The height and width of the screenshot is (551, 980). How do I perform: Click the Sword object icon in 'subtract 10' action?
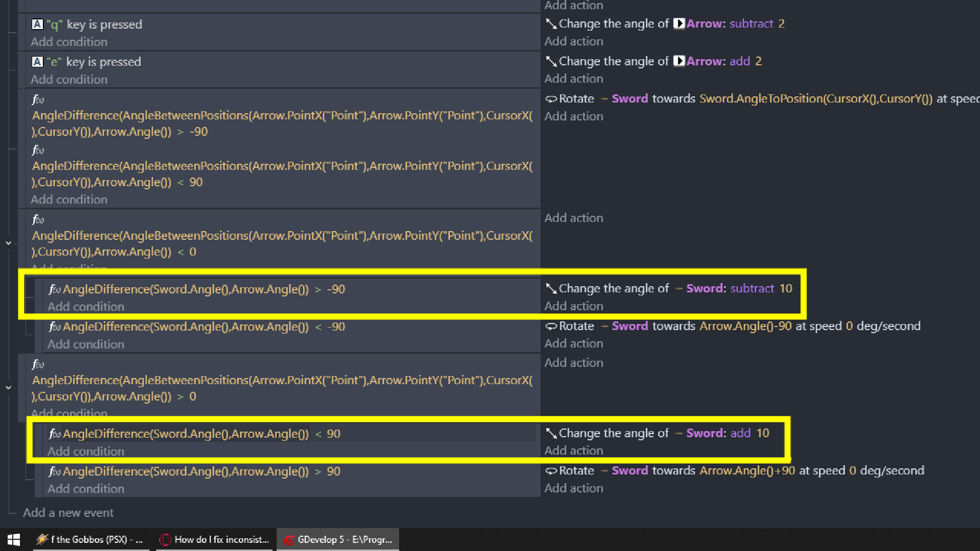tap(678, 289)
